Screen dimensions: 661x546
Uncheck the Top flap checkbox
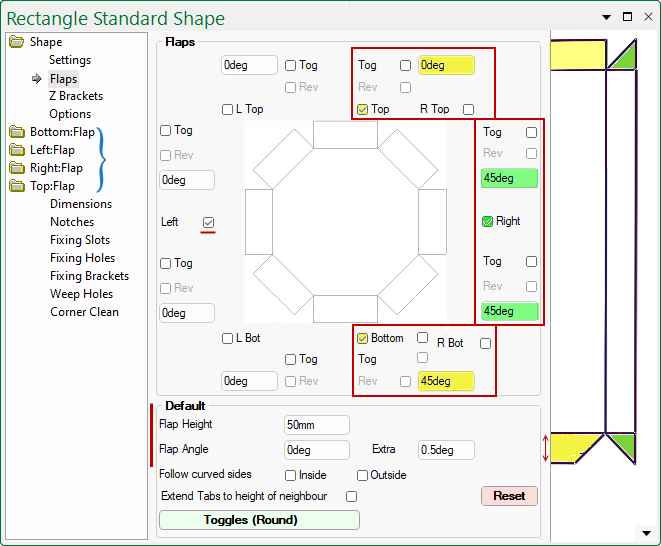(362, 110)
